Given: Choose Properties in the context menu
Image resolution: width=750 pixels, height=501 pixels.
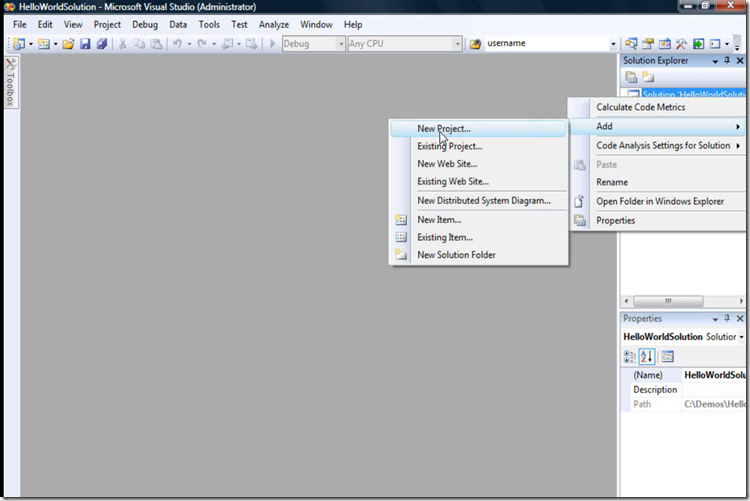Looking at the screenshot, I should pos(658,221).
